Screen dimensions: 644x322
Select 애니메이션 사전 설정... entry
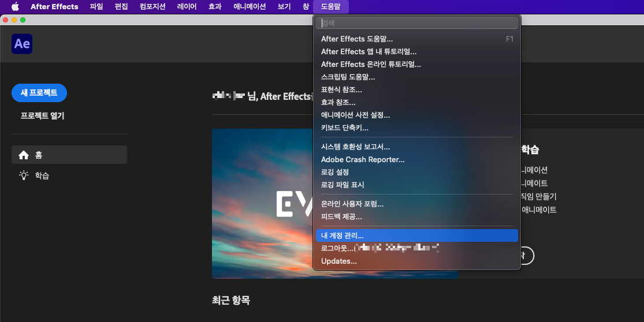[417, 115]
